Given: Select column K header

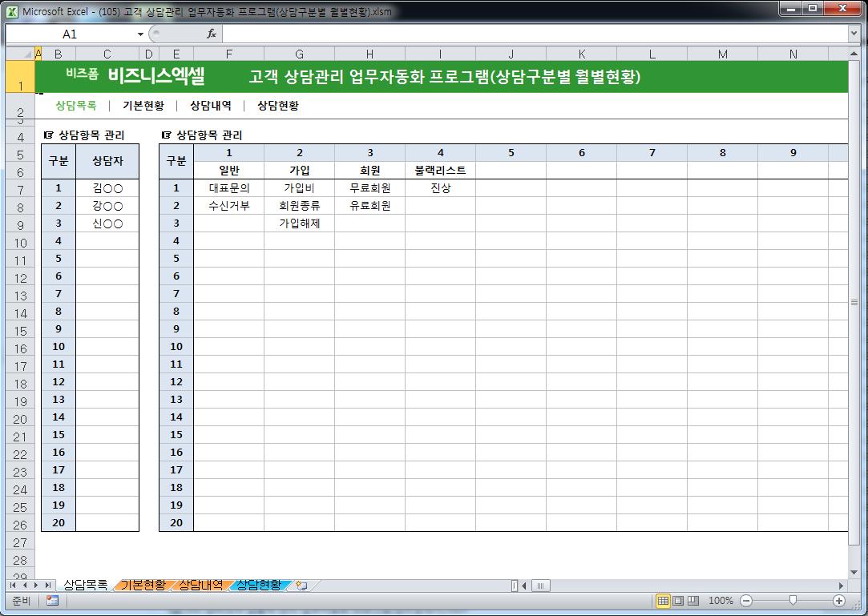Looking at the screenshot, I should [x=582, y=54].
